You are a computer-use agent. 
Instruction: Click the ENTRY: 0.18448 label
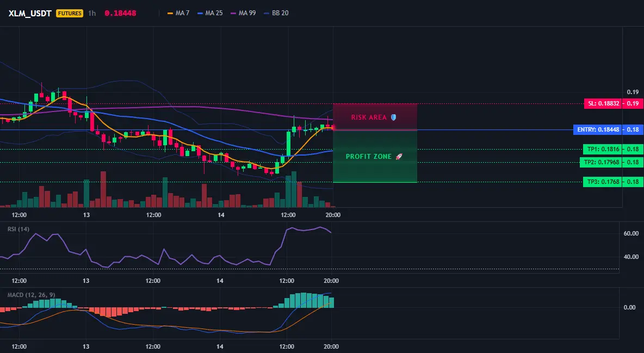point(598,130)
